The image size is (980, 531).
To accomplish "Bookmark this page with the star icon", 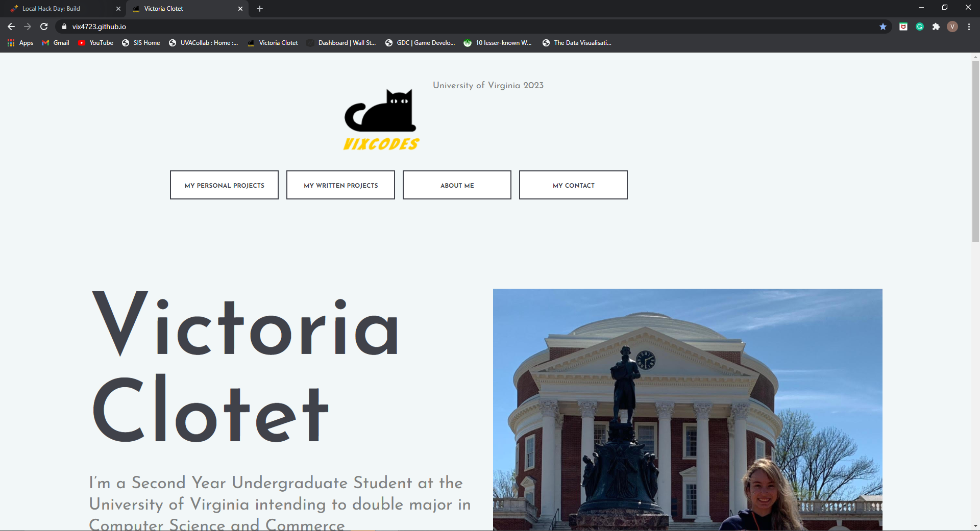I will pyautogui.click(x=883, y=27).
